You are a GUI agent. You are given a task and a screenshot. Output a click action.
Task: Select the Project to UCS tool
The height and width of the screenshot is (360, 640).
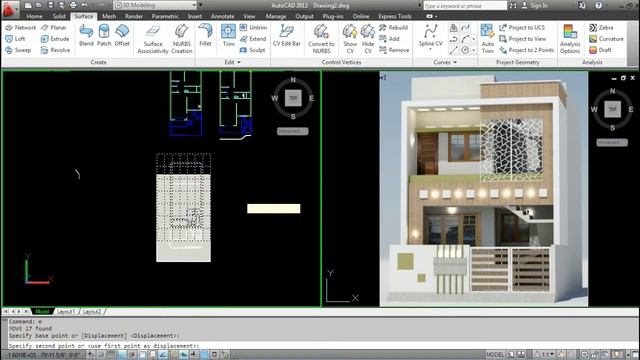coord(522,27)
